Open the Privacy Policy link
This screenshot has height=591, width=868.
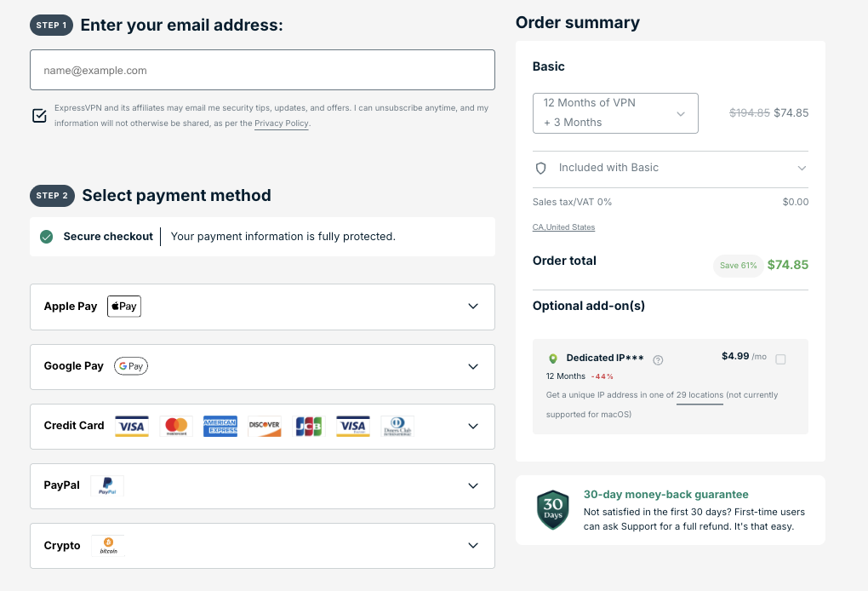[281, 123]
